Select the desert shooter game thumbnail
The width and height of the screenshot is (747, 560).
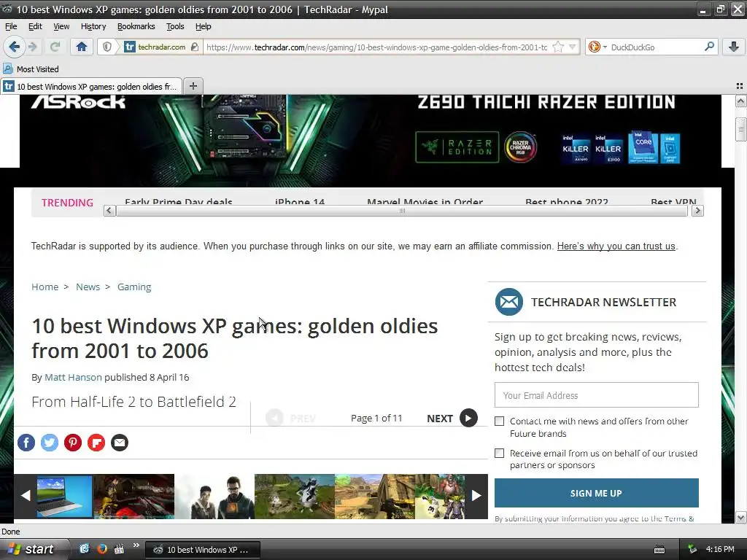(374, 496)
